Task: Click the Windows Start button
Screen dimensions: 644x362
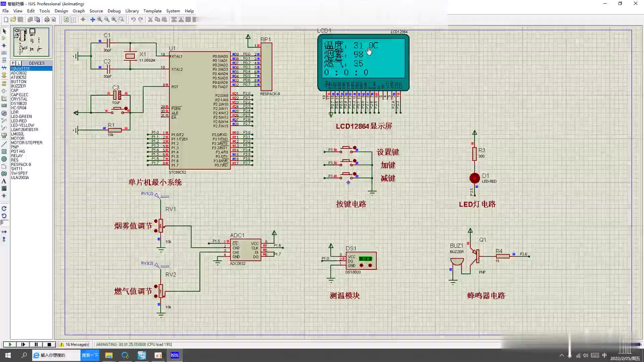Action: [8, 355]
